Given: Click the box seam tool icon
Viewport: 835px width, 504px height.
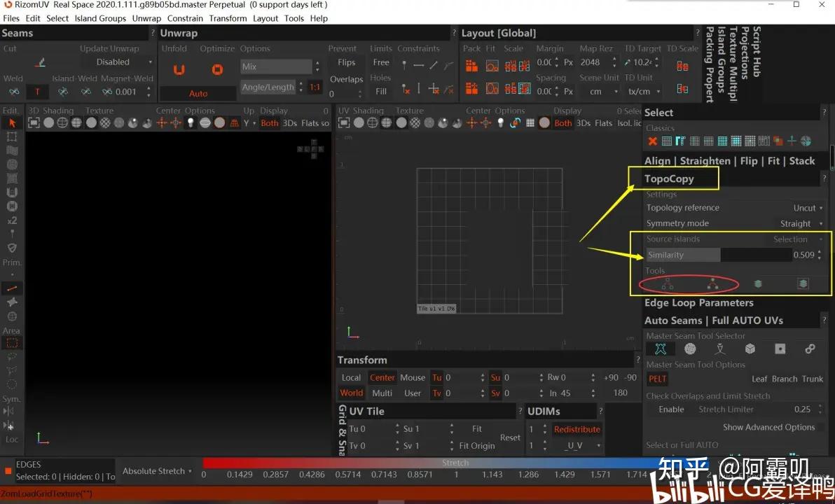Looking at the screenshot, I should pyautogui.click(x=750, y=349).
